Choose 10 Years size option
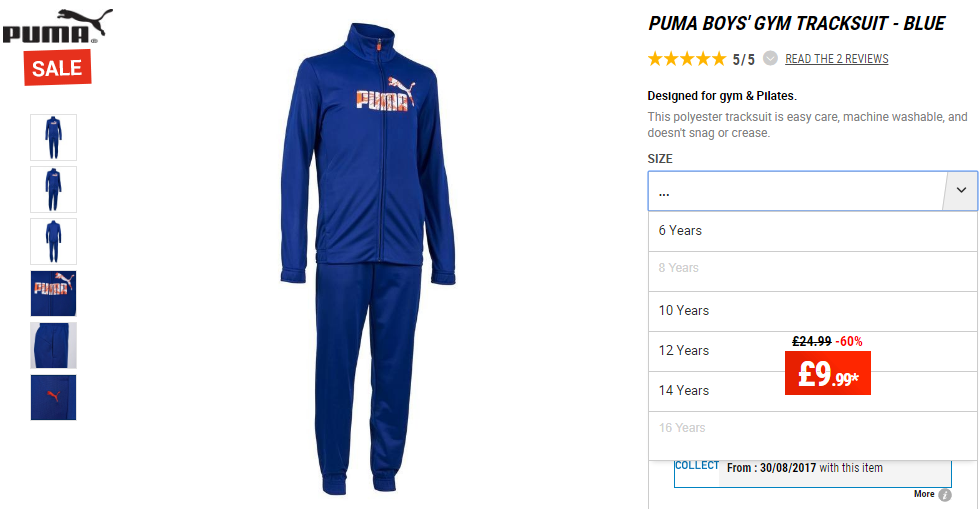Screen dimensions: 980x509 click(x=812, y=311)
